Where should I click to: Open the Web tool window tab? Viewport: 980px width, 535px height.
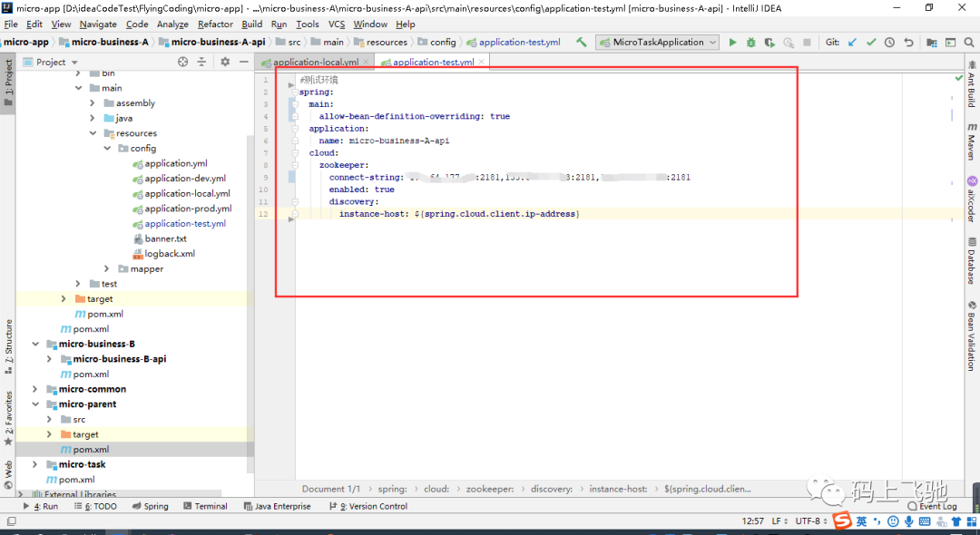click(8, 475)
